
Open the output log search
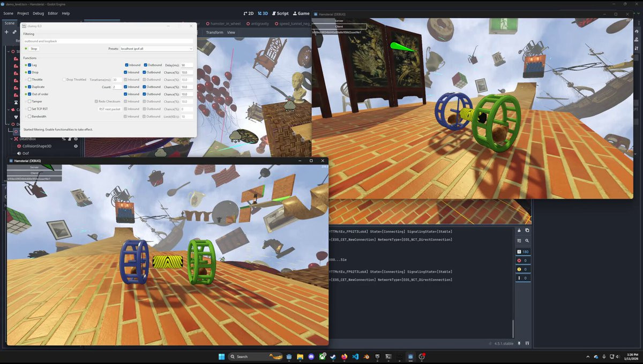[x=527, y=241]
